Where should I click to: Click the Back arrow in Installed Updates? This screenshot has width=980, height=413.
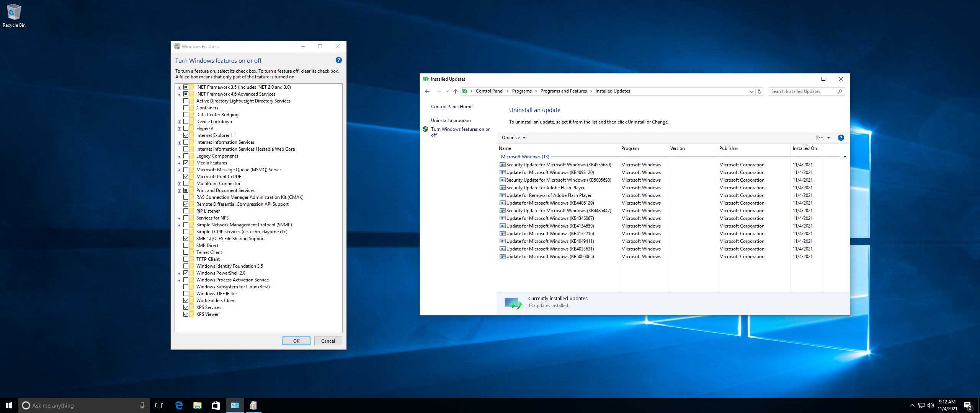pos(427,91)
